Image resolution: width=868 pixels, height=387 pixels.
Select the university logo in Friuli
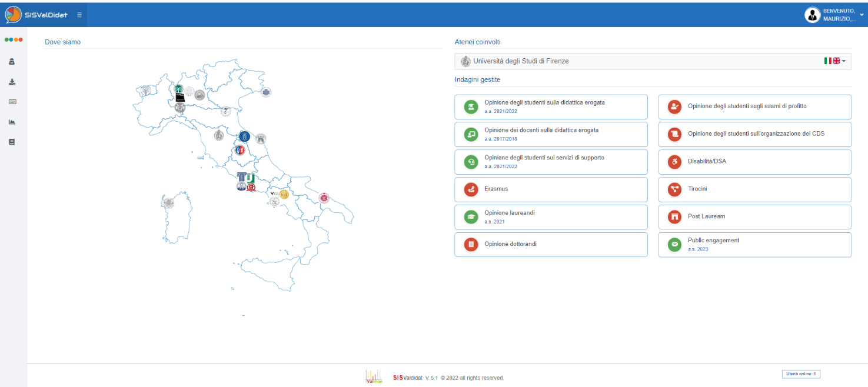coord(266,92)
